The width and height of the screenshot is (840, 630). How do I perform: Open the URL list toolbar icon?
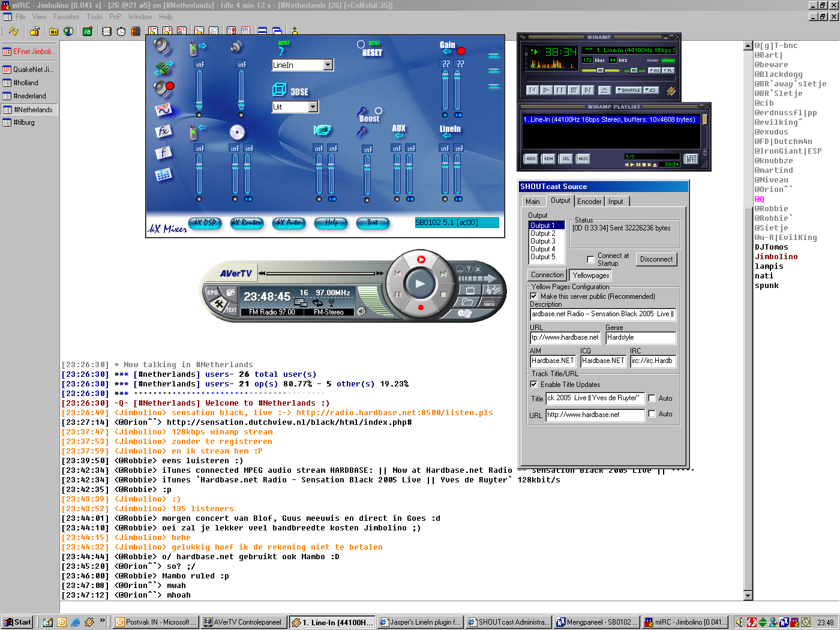coord(245,31)
